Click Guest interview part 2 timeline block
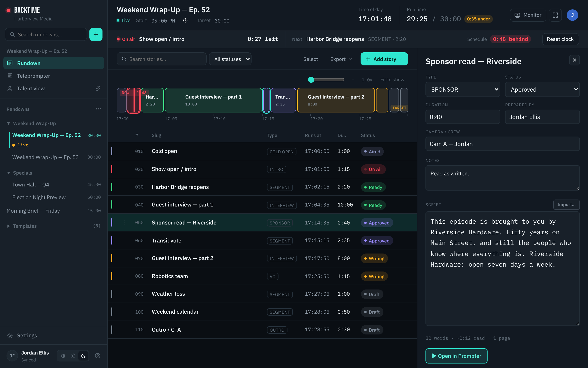The width and height of the screenshot is (588, 368). pos(336,100)
